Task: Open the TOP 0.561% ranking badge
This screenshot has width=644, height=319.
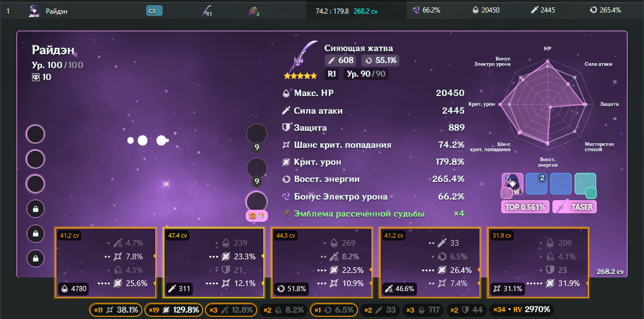Action: pos(525,208)
